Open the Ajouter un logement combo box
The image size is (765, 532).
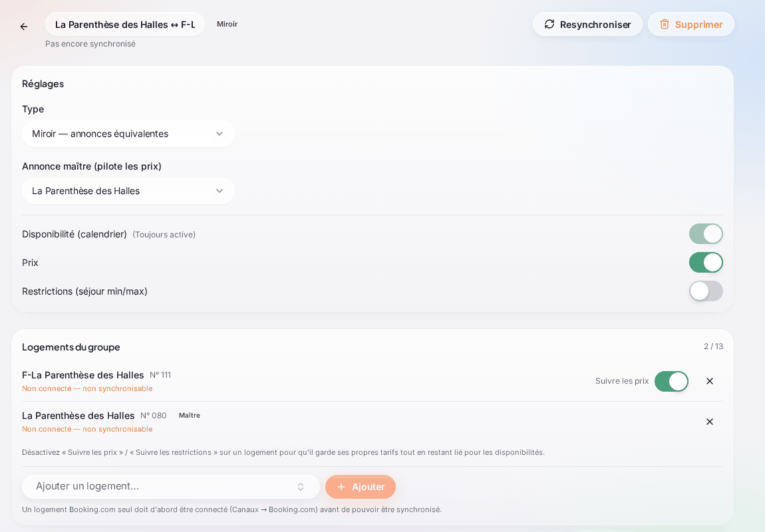(x=171, y=487)
